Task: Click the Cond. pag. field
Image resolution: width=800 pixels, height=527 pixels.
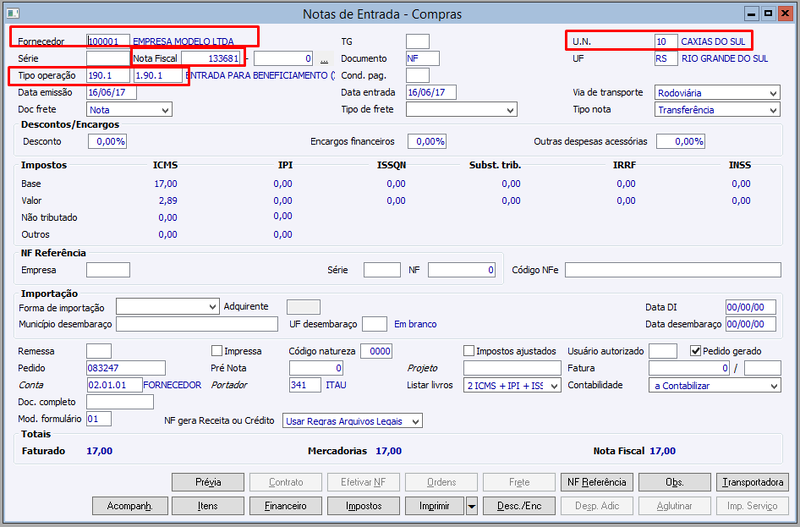Action: pos(418,76)
